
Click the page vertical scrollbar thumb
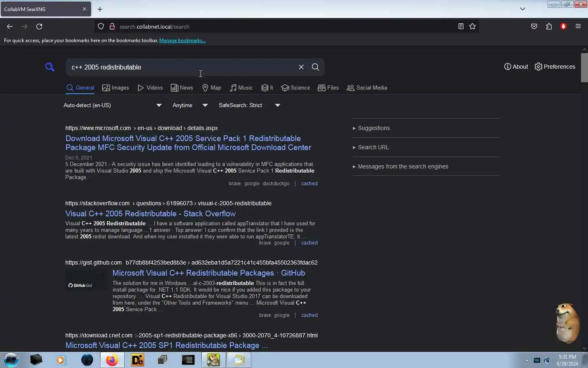584,67
